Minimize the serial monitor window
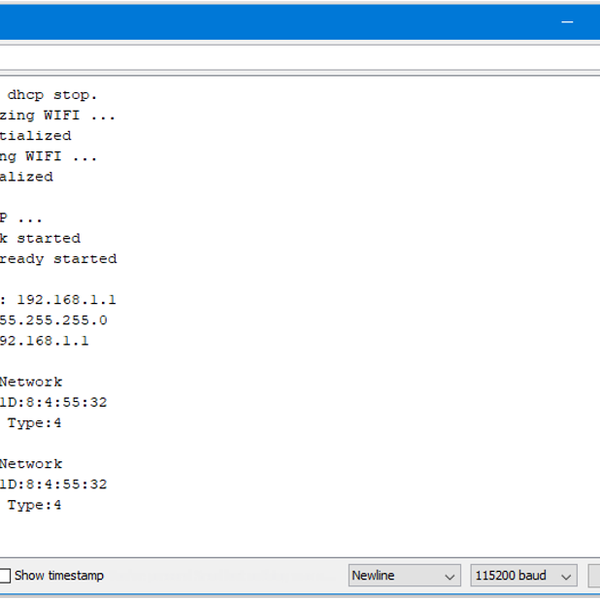 (x=567, y=20)
